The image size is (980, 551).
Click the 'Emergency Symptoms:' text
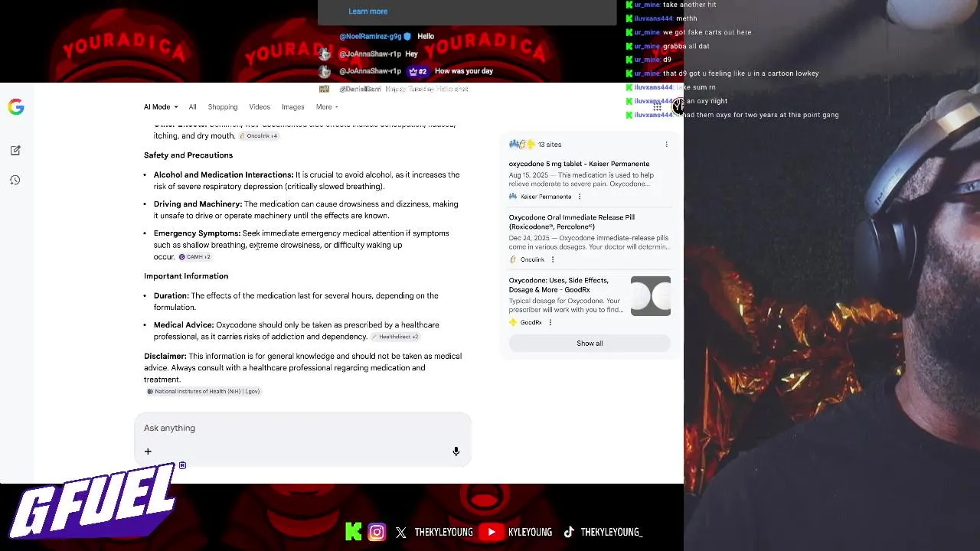click(197, 233)
